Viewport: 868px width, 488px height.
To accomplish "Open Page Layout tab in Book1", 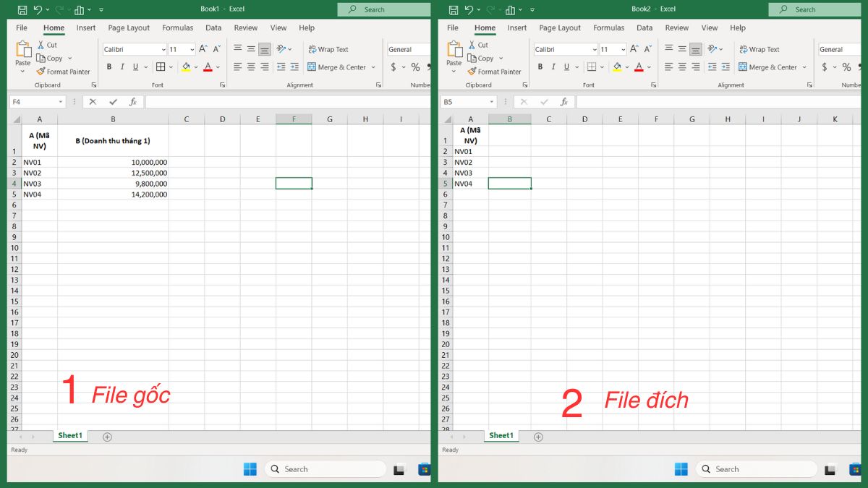I will coord(129,28).
